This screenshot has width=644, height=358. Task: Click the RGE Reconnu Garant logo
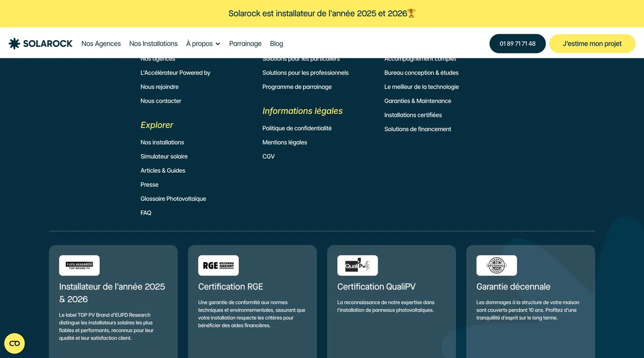pyautogui.click(x=218, y=265)
